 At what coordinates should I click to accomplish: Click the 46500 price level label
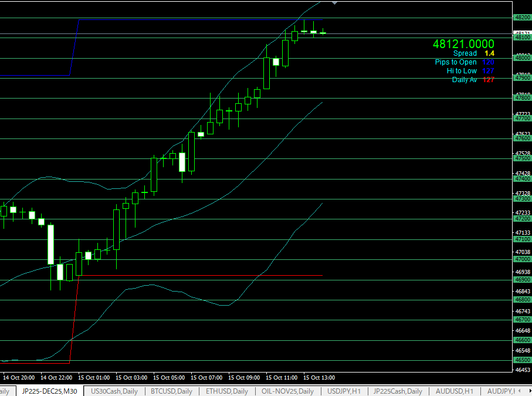click(x=521, y=360)
